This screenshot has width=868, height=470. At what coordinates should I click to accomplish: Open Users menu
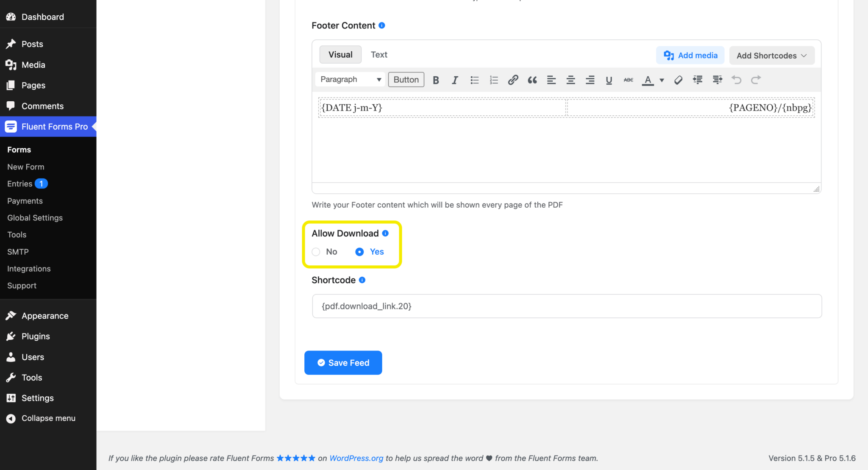click(x=48, y=357)
